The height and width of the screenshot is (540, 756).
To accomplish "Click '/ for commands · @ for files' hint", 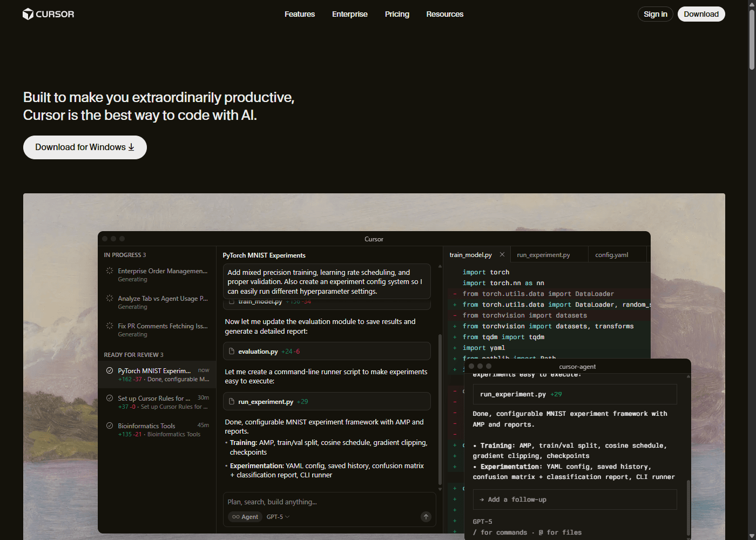I will pos(527,532).
